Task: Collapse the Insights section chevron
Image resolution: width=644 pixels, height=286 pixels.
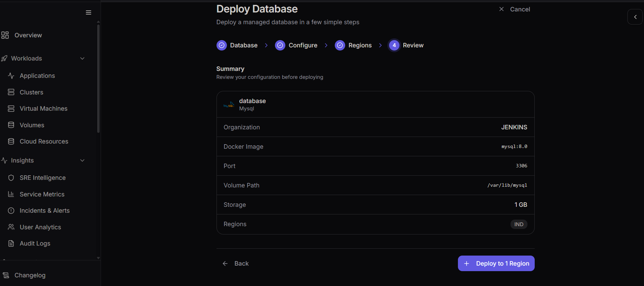Action: (82, 160)
